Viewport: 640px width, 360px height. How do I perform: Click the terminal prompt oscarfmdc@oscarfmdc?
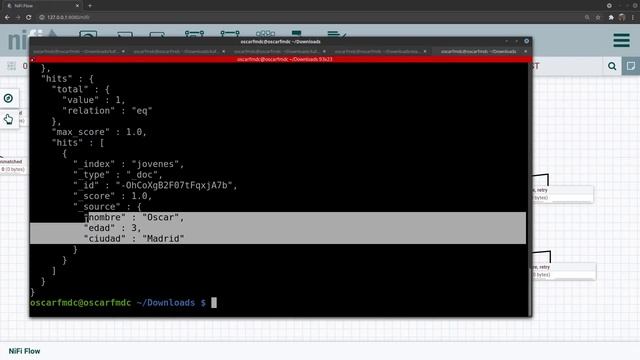[x=81, y=303]
